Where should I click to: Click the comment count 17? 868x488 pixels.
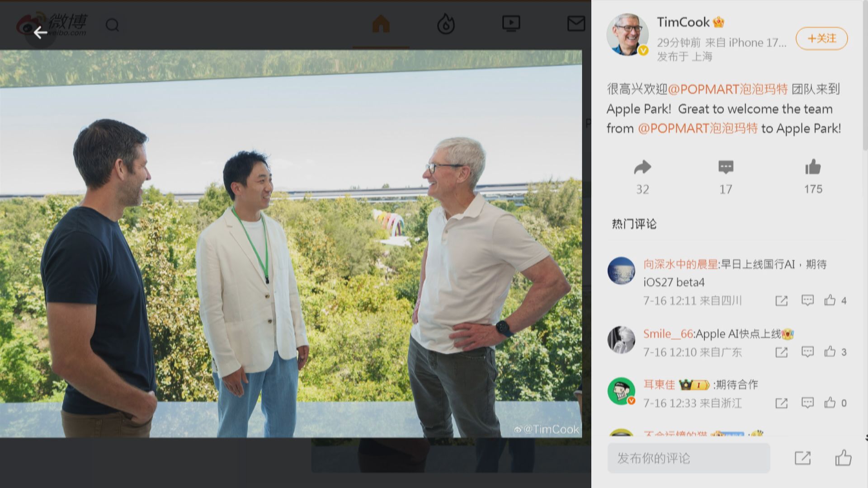[726, 189]
